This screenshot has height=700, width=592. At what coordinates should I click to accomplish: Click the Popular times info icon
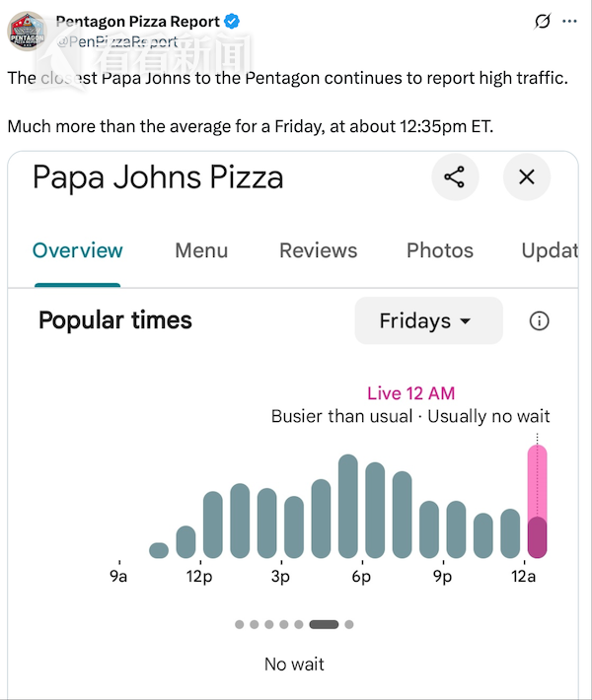pyautogui.click(x=539, y=321)
